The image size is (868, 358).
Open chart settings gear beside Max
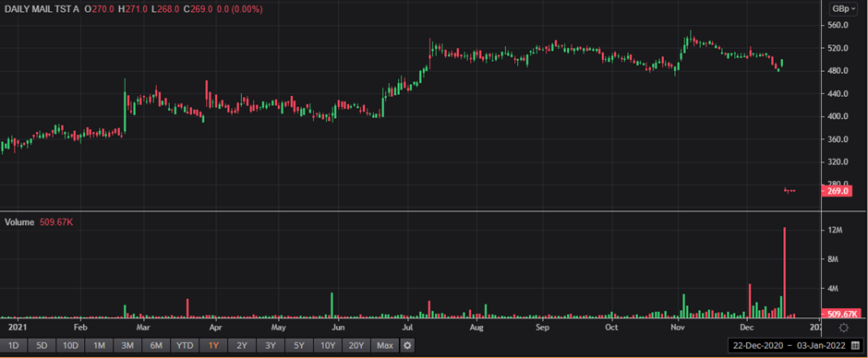click(x=407, y=346)
